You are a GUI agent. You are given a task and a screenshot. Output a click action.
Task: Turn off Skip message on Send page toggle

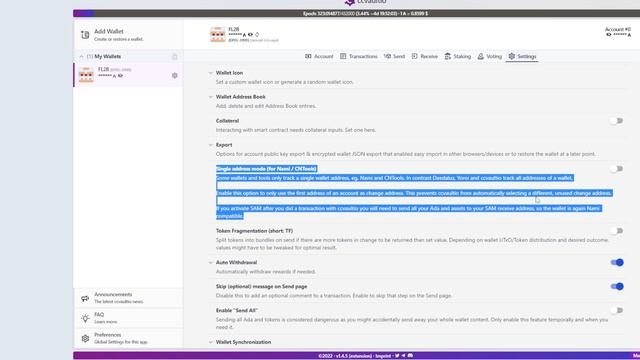point(617,287)
